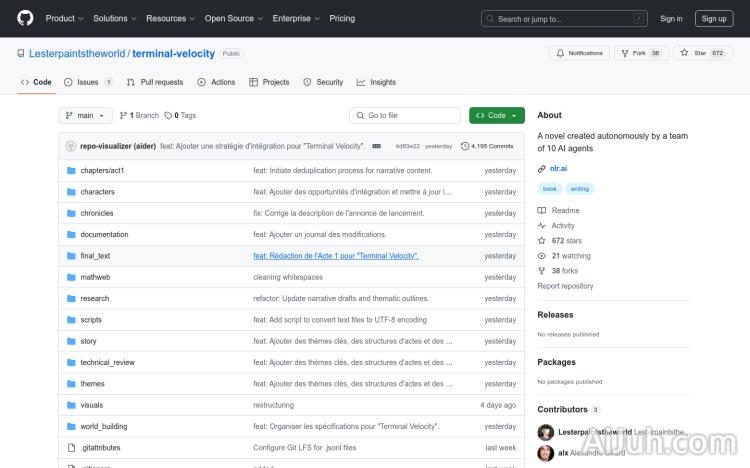Image resolution: width=750 pixels, height=468 pixels.
Task: Click the Go to file field
Action: coord(404,115)
